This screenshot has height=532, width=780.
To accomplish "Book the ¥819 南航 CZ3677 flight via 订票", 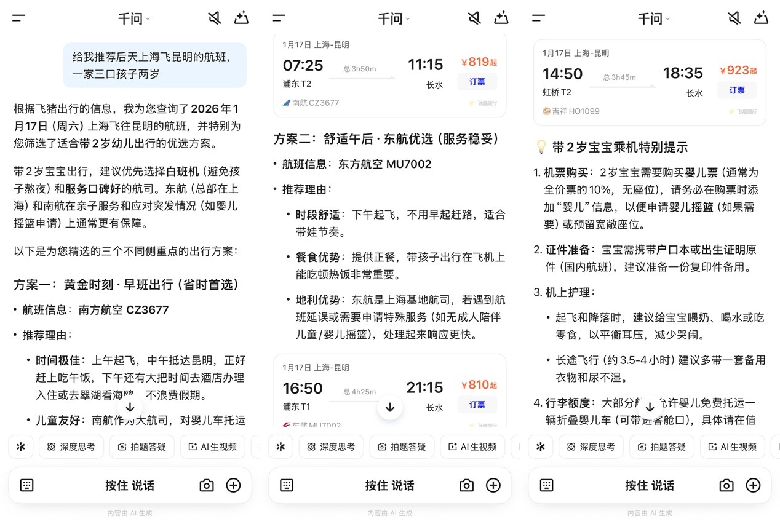I will click(x=477, y=82).
